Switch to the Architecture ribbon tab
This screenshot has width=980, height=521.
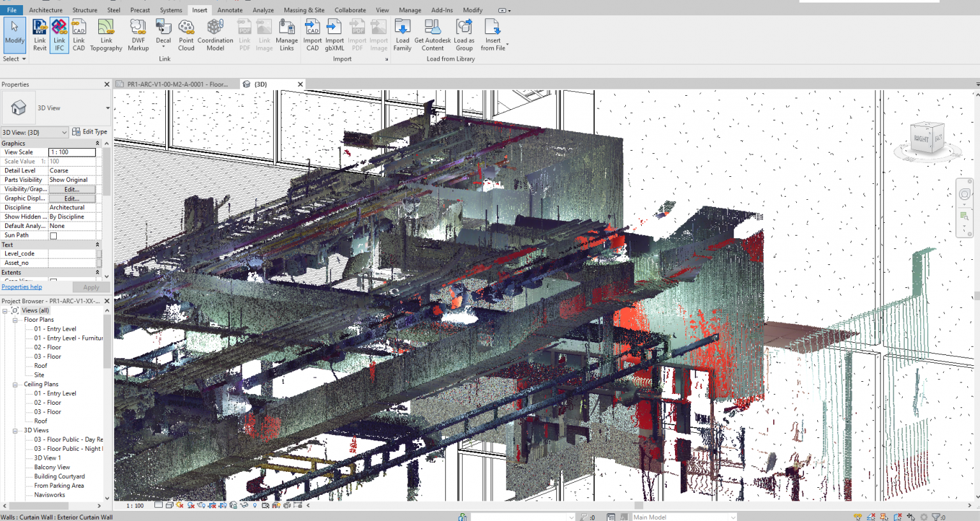[x=45, y=10]
